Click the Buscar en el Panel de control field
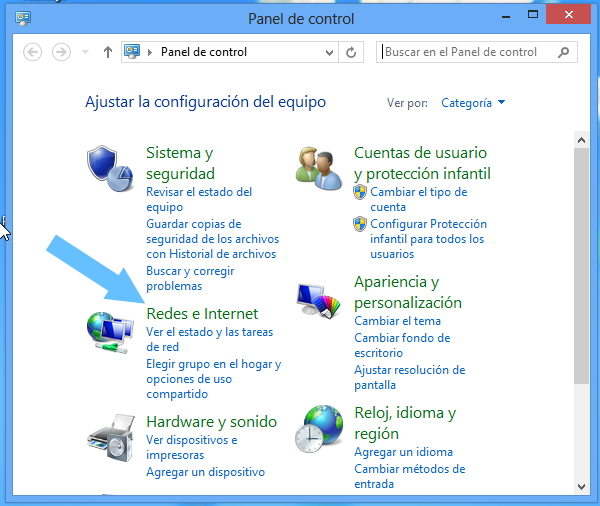Image resolution: width=600 pixels, height=506 pixels. (x=477, y=52)
